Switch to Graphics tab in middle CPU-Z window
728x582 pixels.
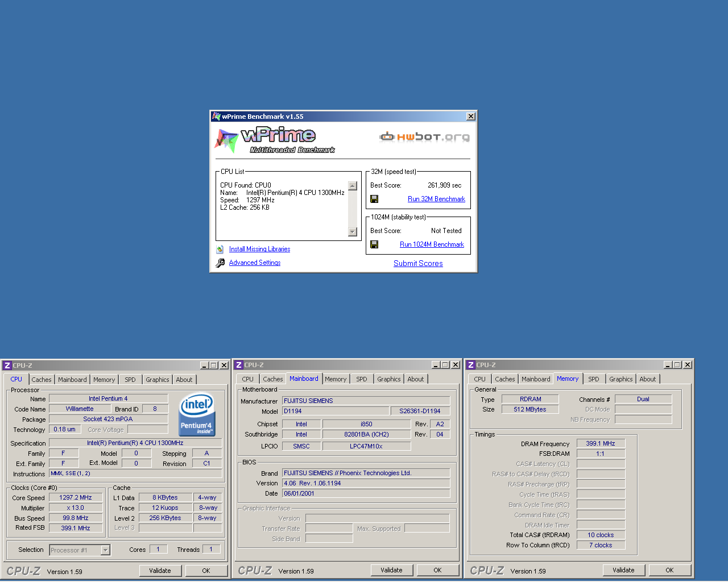[389, 379]
